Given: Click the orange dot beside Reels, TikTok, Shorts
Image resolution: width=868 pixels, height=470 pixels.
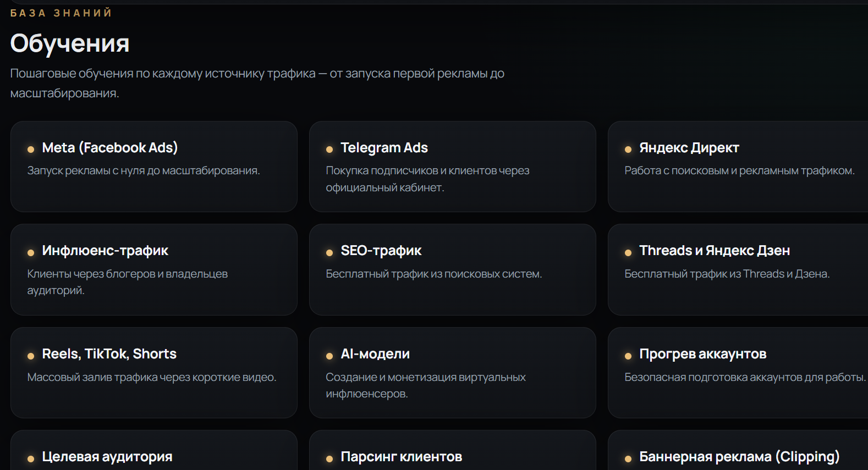Looking at the screenshot, I should click(31, 356).
